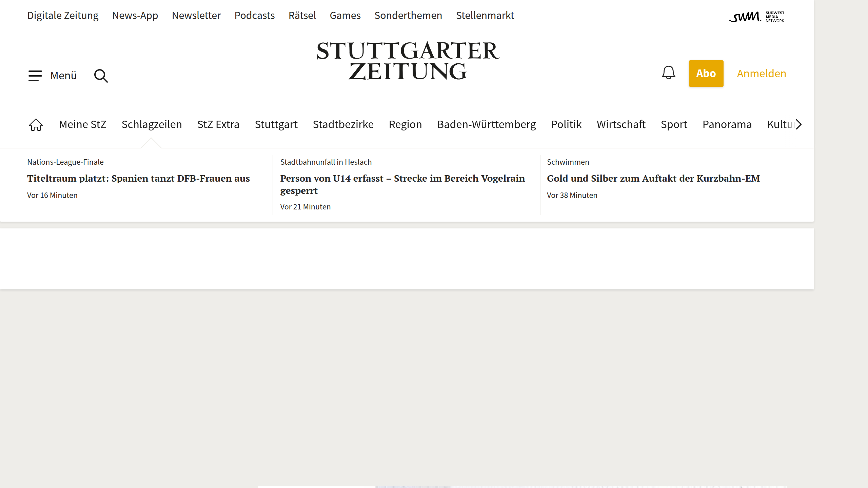The image size is (868, 488).
Task: Open the Politik section
Action: (x=566, y=124)
